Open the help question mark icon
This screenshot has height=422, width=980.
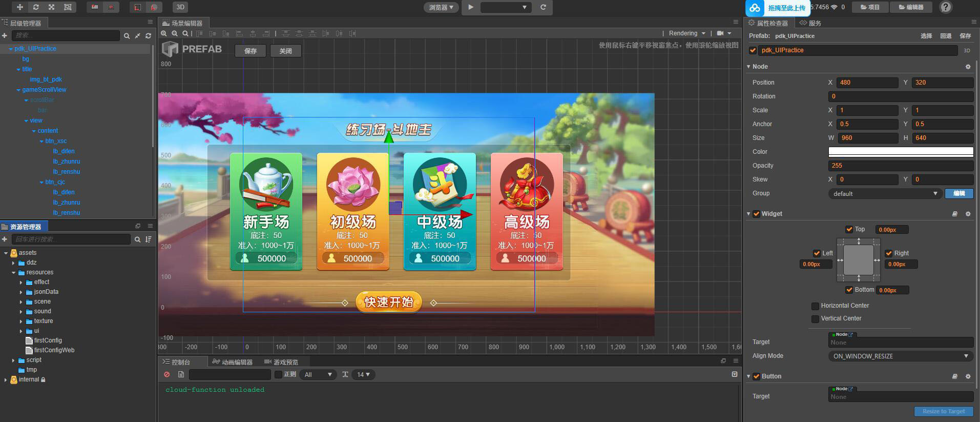946,7
